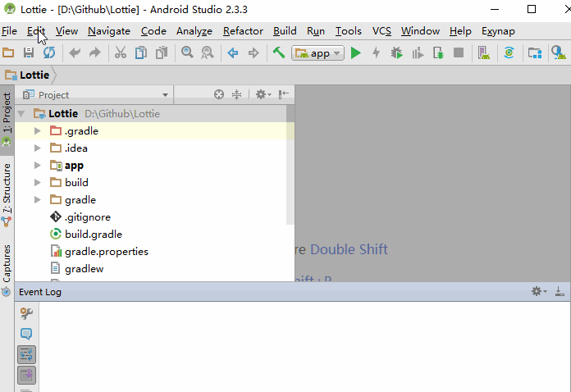Click the Cut scissors icon

(x=120, y=53)
